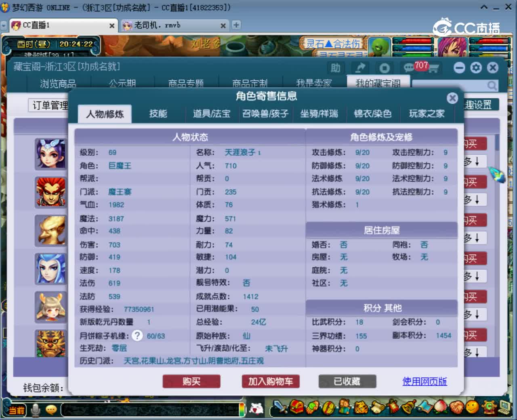Click the golden bell icon in bottom toolbar
517x420 pixels.
click(x=409, y=408)
